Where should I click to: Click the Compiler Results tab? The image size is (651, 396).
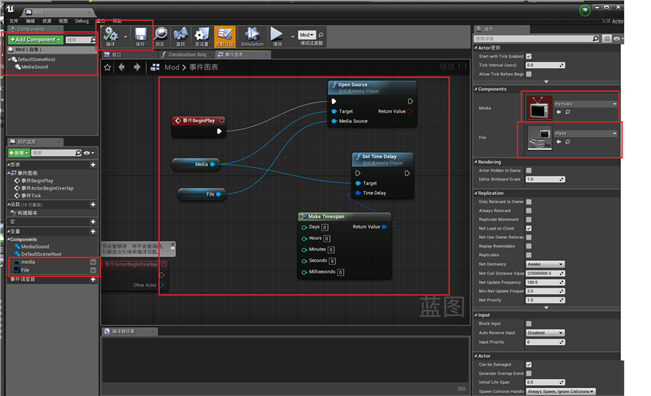tap(130, 331)
